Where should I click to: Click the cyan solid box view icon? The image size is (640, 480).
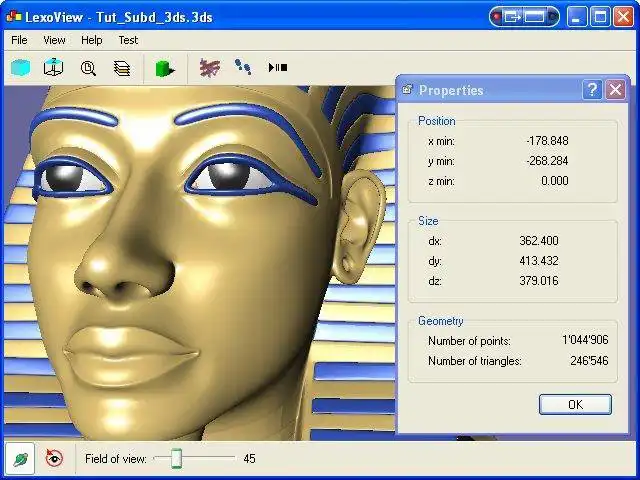pos(20,67)
